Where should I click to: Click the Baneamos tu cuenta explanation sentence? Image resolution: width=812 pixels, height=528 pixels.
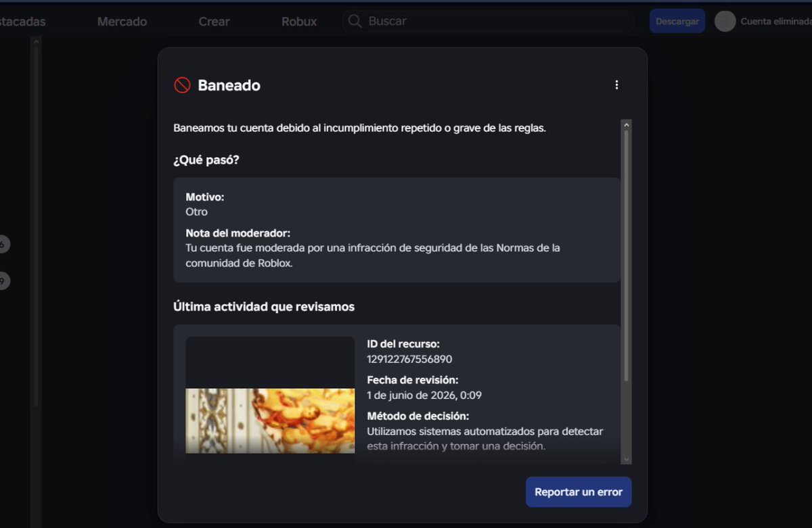tap(359, 128)
